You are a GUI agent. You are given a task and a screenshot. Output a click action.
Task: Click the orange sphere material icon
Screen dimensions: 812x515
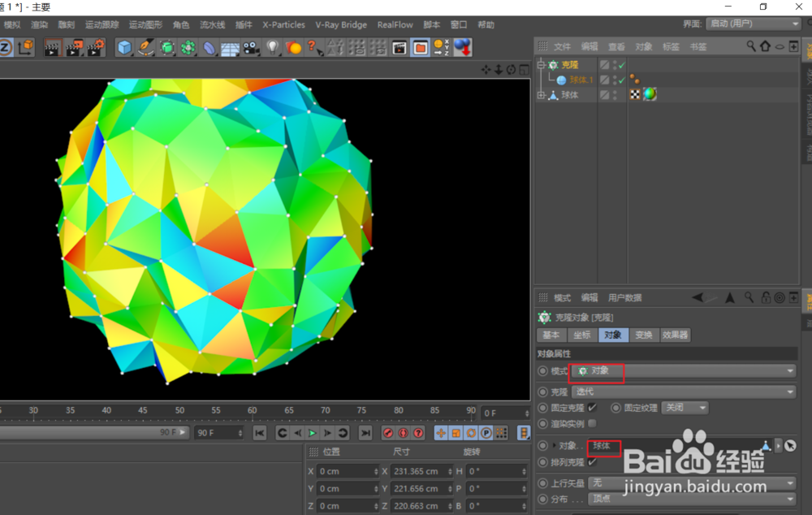293,48
